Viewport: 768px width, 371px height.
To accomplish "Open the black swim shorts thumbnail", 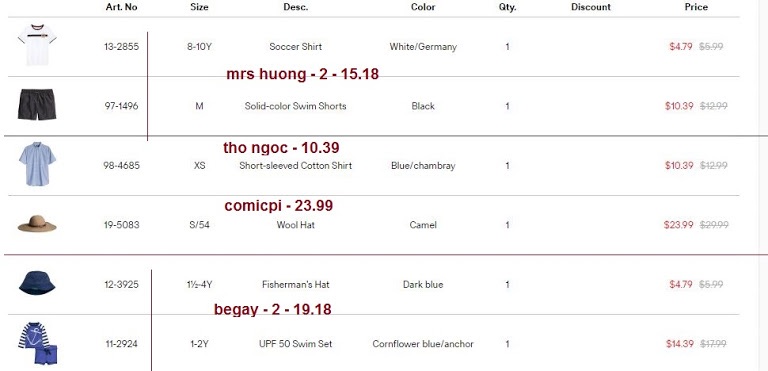I will (37, 104).
